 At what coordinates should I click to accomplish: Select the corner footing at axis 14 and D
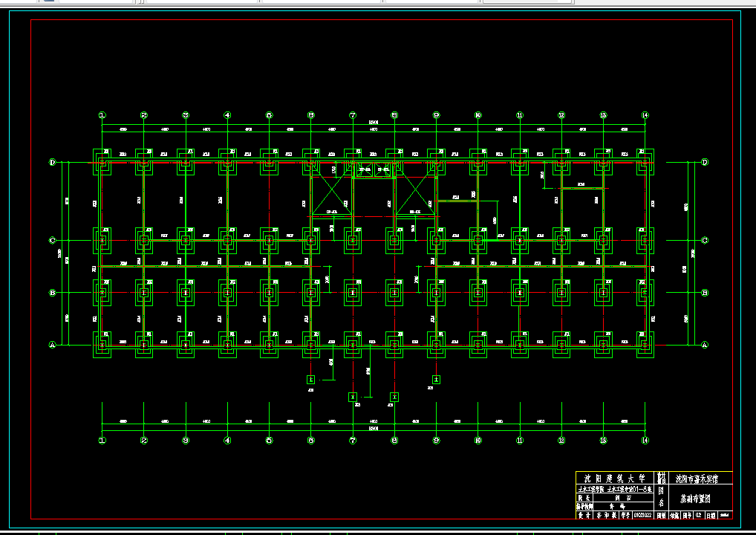point(645,162)
